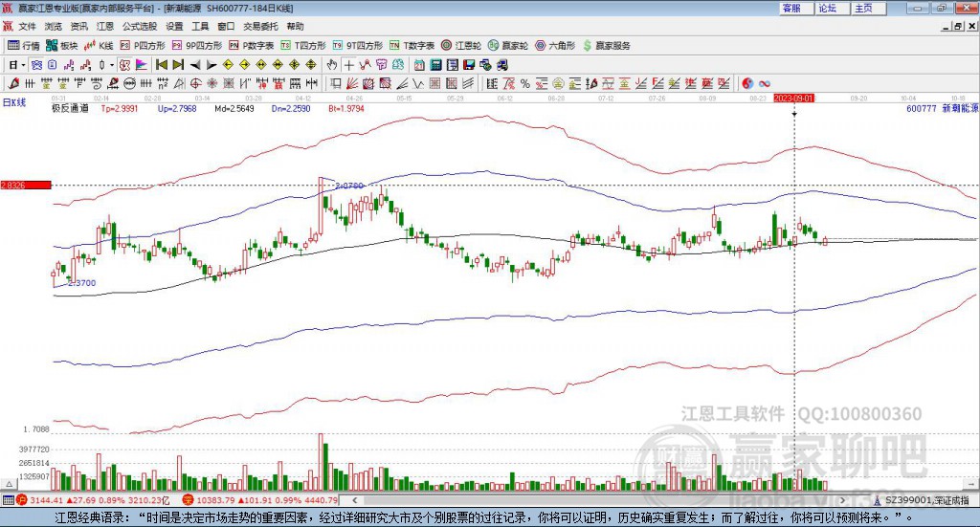The image size is (980, 527).
Task: Open the 资讯 menu
Action: click(78, 26)
